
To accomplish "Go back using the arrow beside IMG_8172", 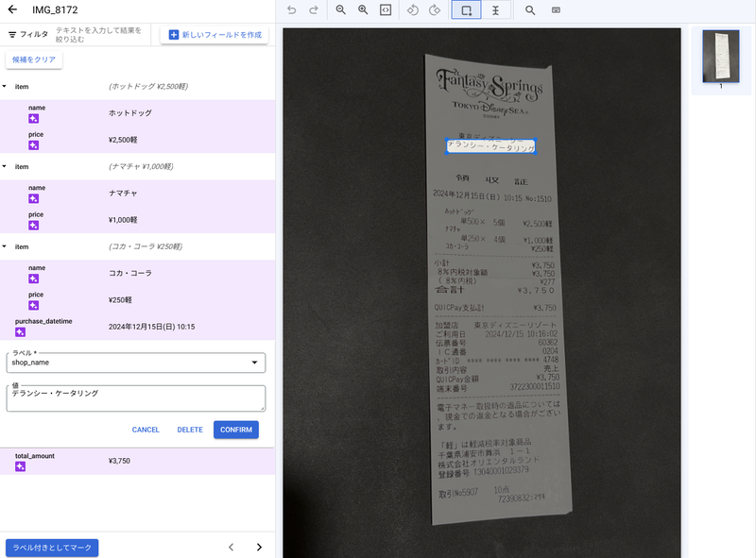I will click(12, 9).
